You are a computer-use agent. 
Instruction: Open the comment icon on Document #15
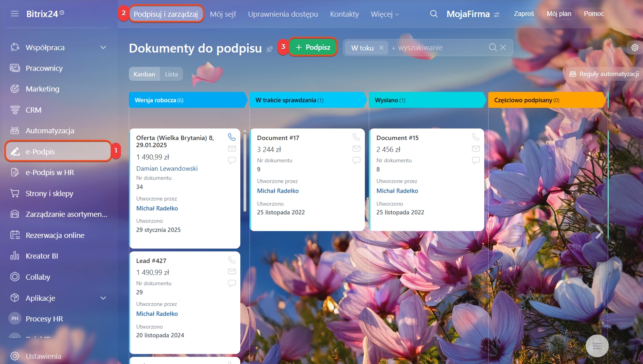coord(475,160)
